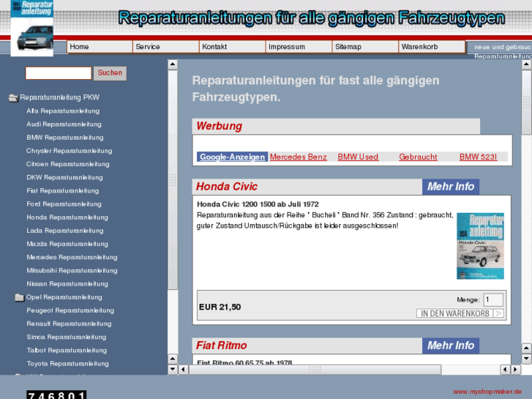Select Toyota Reparaturanleitung in the sidebar
Image resolution: width=532 pixels, height=399 pixels.
click(67, 364)
